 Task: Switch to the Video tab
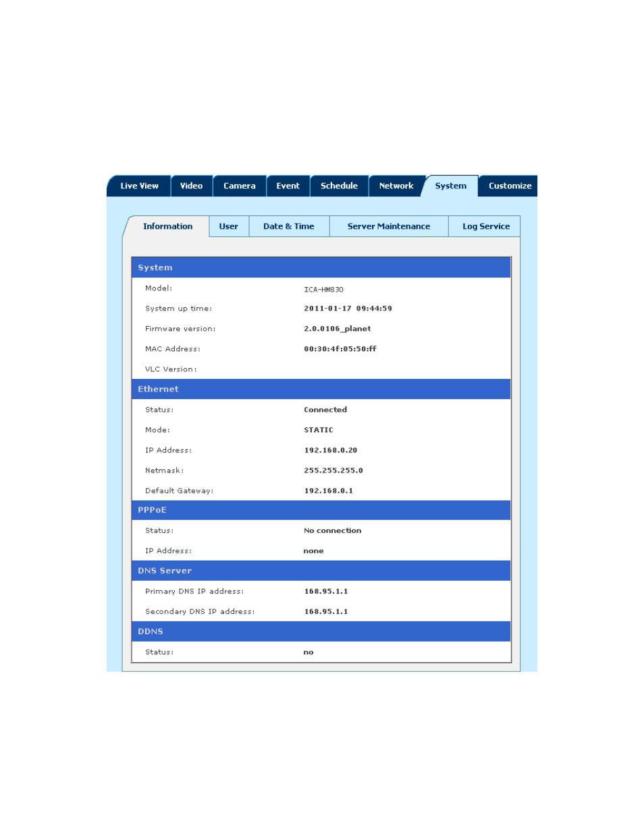click(x=191, y=186)
